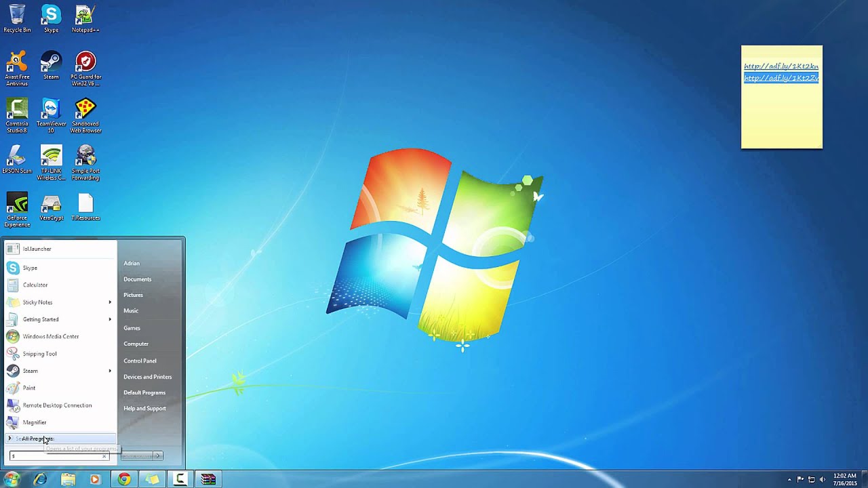Open All Programs list
Viewport: 868px width, 488px height.
tap(60, 439)
